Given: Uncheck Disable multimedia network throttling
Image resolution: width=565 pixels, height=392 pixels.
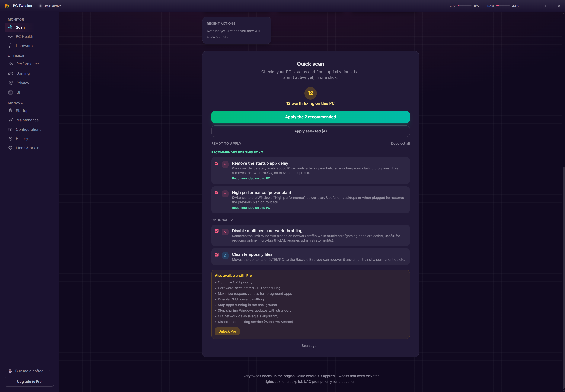Looking at the screenshot, I should [x=216, y=231].
